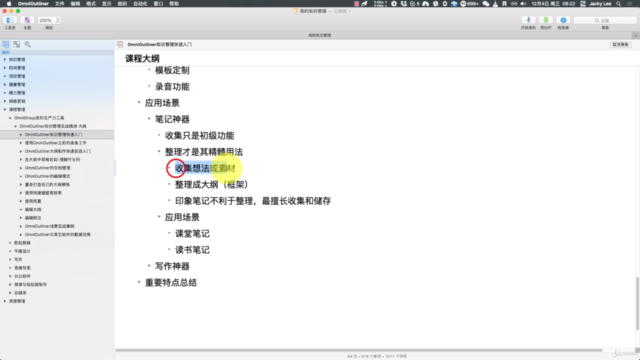Image resolution: width=640 pixels, height=360 pixels.
Task: Open the Apple menu
Action: [x=9, y=4]
